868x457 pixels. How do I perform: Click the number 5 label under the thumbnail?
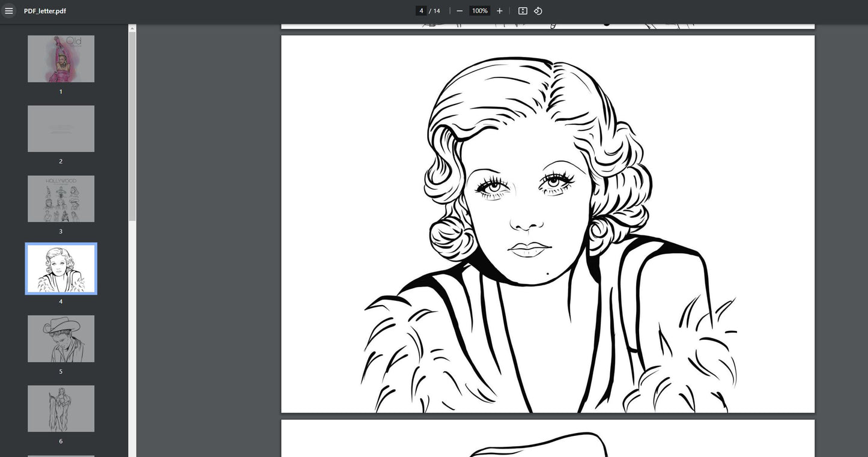tap(61, 372)
